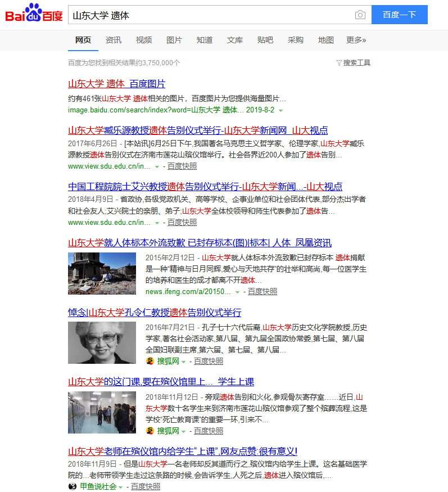Screen dimensions: 448x492
Task: Open 百度快照 for 殡仪馆里上 result
Action: [x=209, y=431]
